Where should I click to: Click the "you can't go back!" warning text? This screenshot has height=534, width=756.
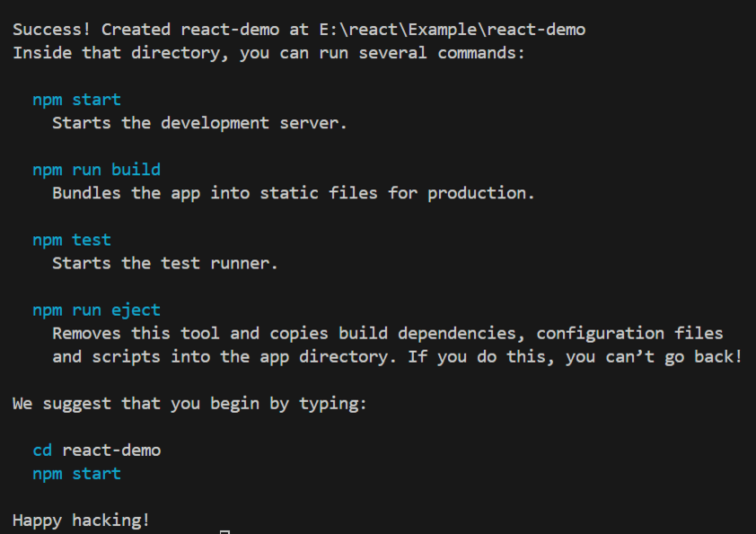pyautogui.click(x=654, y=356)
